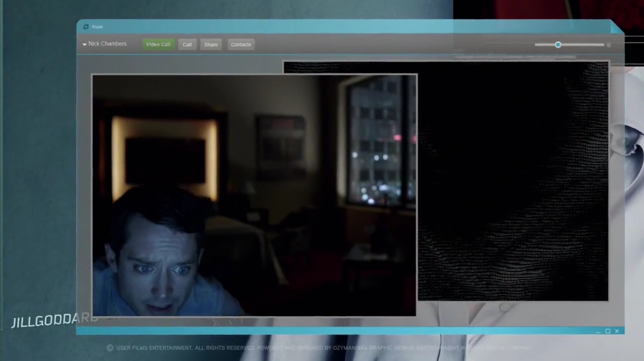Click the volume slider handle
The height and width of the screenshot is (361, 644).
[558, 45]
